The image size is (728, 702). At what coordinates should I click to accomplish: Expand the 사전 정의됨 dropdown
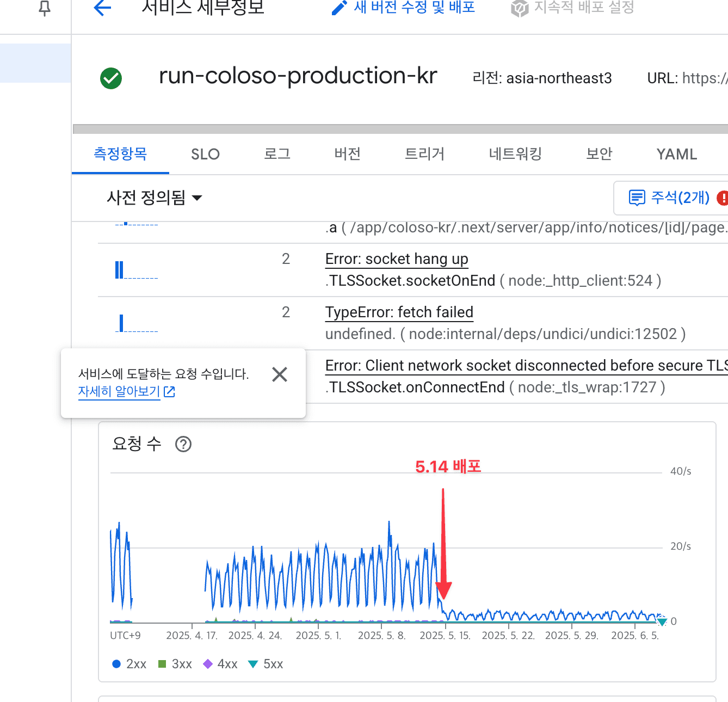coord(155,198)
